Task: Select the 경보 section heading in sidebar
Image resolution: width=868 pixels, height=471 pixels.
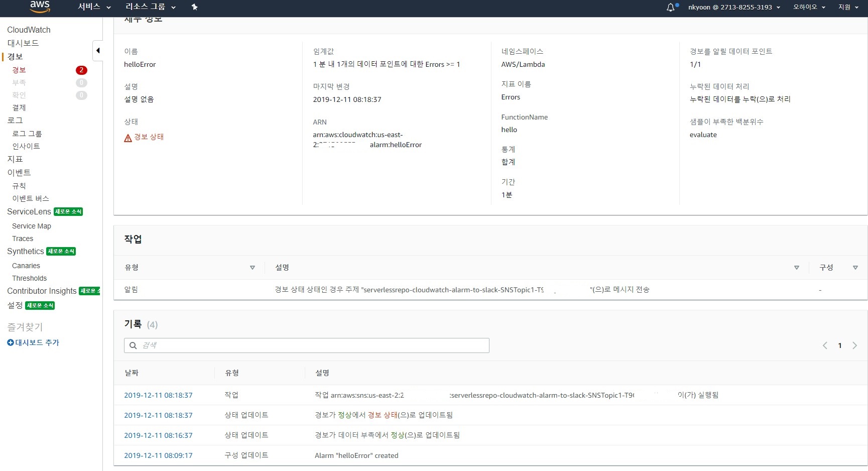Action: click(x=15, y=57)
